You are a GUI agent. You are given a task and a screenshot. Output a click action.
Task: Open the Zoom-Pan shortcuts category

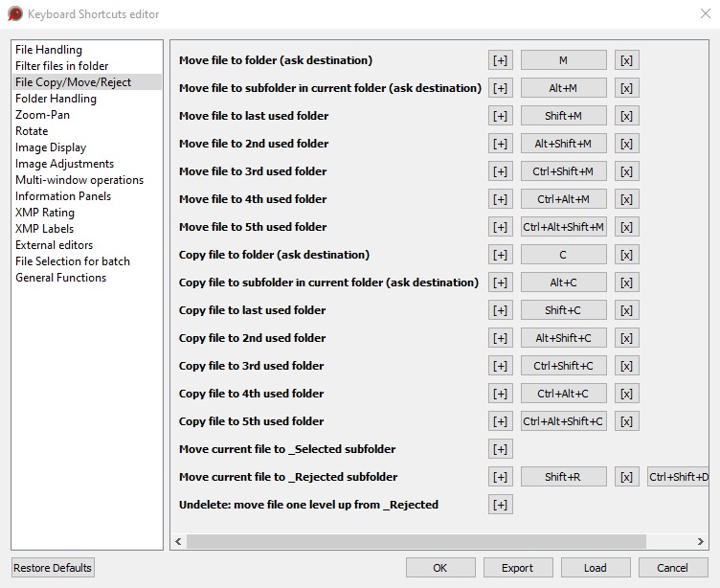[x=42, y=115]
